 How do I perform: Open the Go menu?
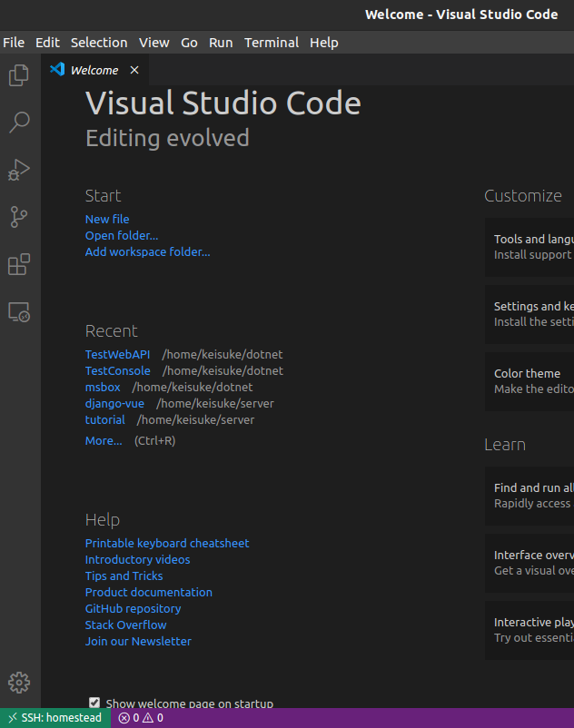tap(189, 43)
